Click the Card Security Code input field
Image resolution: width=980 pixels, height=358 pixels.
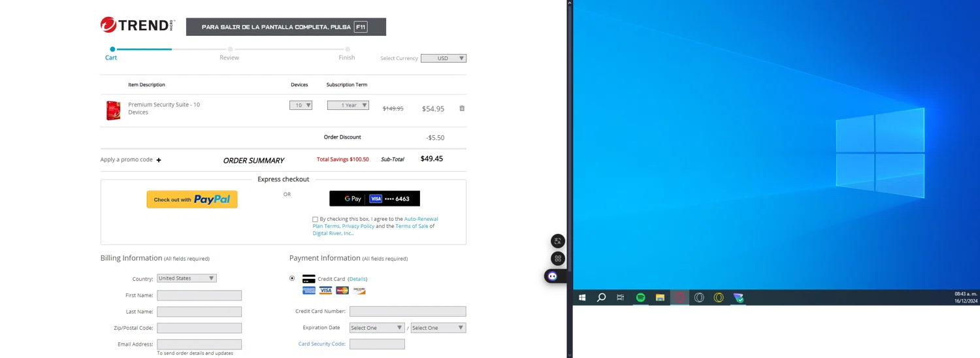click(377, 344)
